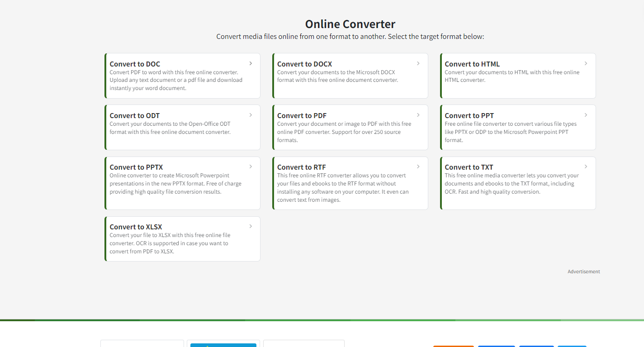Click the chevron arrow on Convert to ODT

point(251,115)
